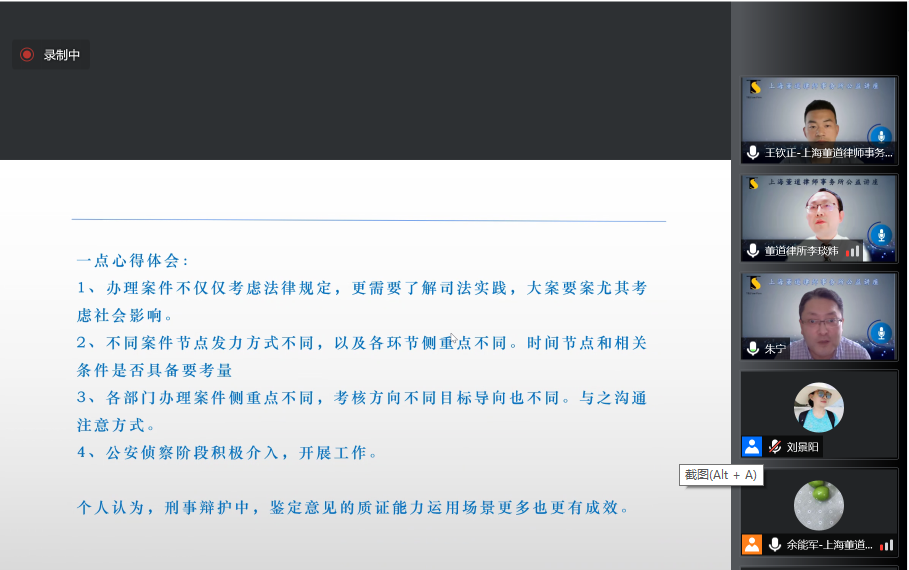Click orange user icon beside 余能军

[x=752, y=544]
